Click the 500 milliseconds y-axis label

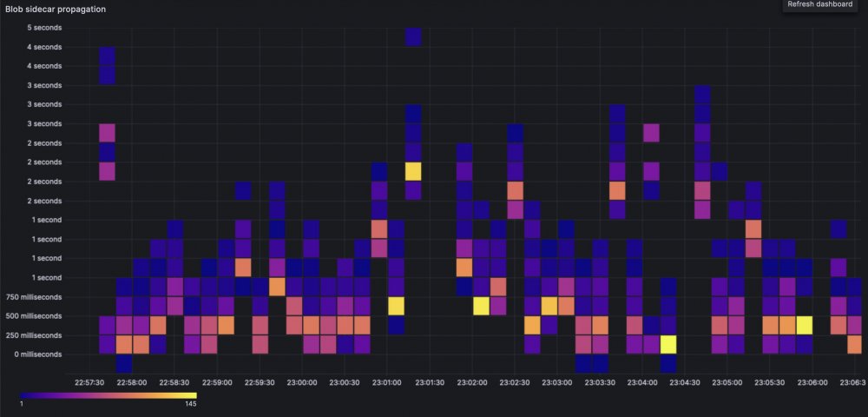[x=36, y=316]
